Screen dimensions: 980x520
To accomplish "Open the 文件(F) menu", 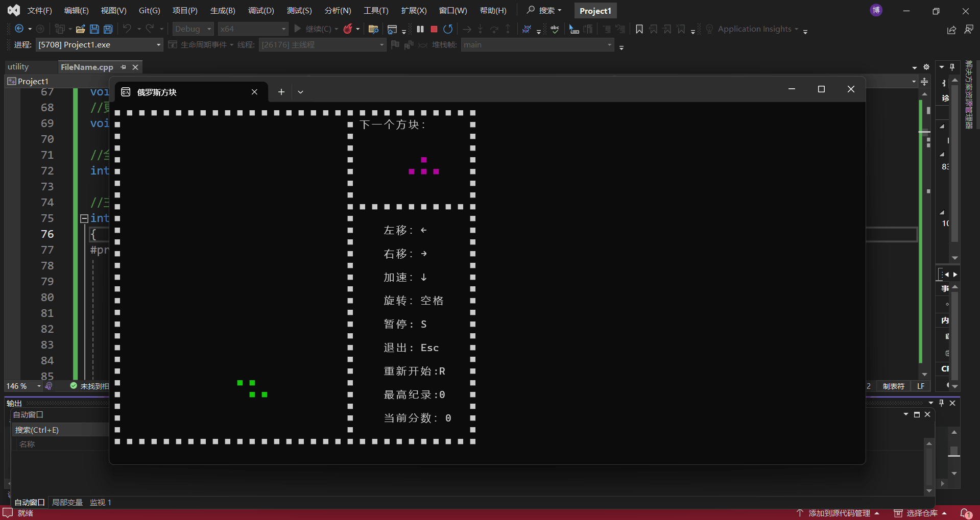I will tap(39, 10).
